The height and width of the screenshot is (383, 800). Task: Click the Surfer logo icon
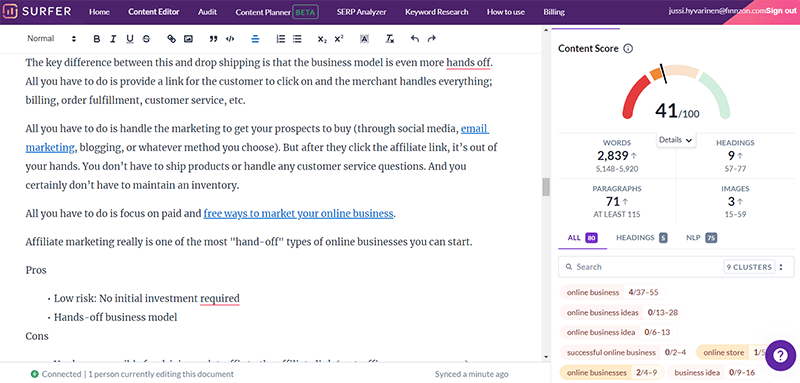11,11
